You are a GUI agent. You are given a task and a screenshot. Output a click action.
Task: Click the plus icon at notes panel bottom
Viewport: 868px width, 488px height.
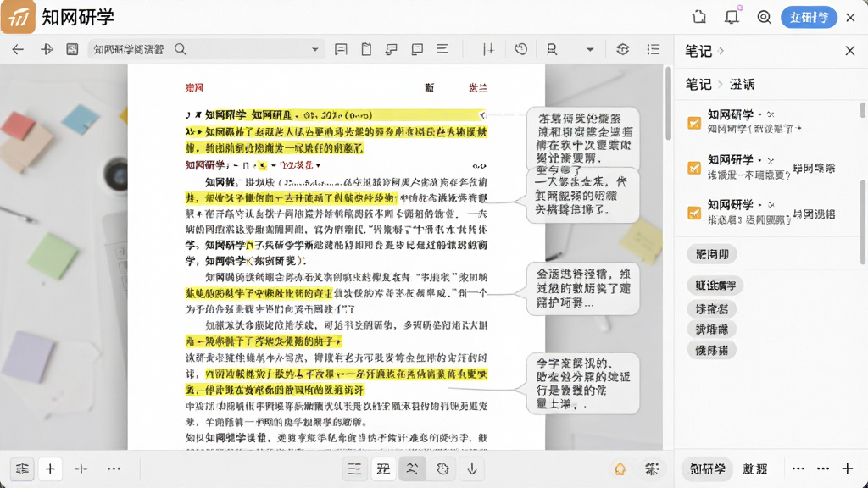(x=847, y=469)
